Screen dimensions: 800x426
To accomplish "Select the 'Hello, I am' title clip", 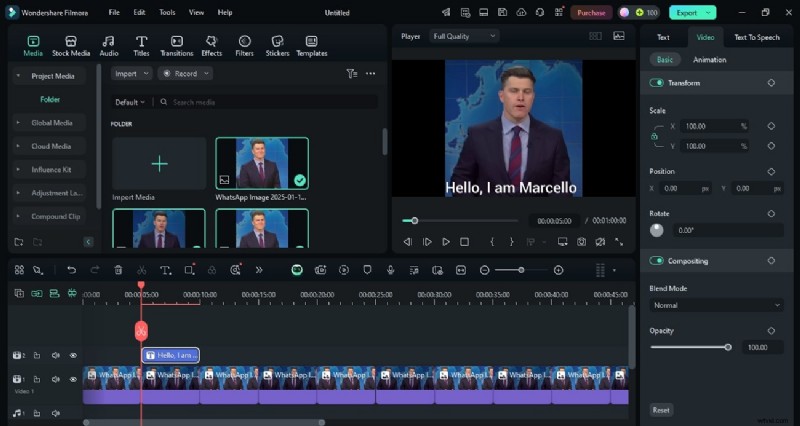I will pos(171,355).
